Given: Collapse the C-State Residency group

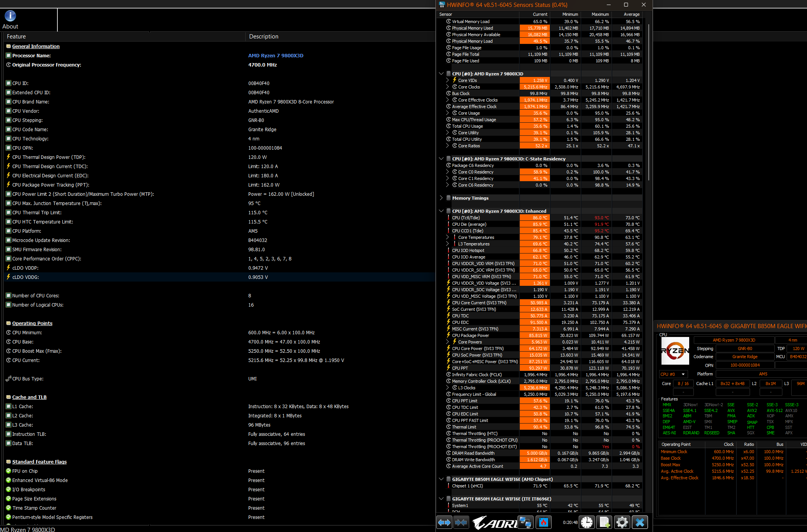Looking at the screenshot, I should click(441, 159).
